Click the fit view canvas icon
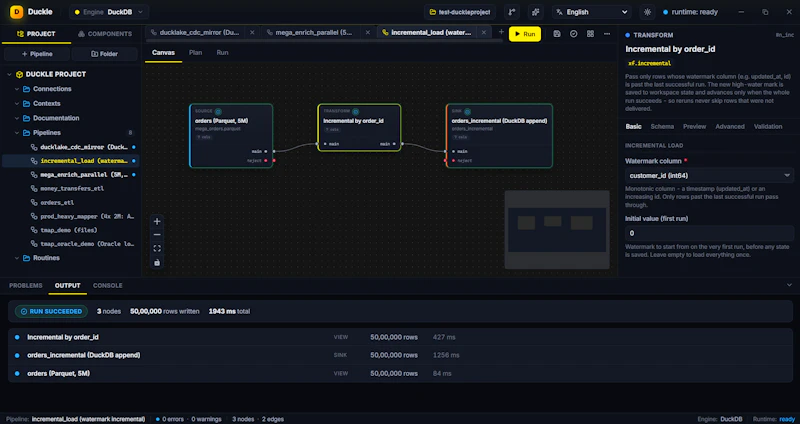The width and height of the screenshot is (800, 424). coord(157,248)
